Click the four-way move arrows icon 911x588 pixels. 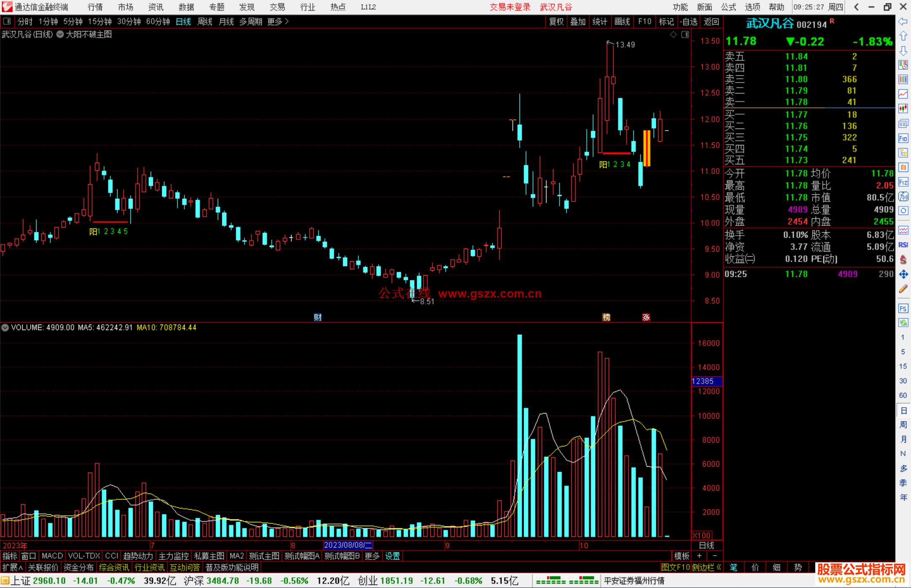[903, 274]
